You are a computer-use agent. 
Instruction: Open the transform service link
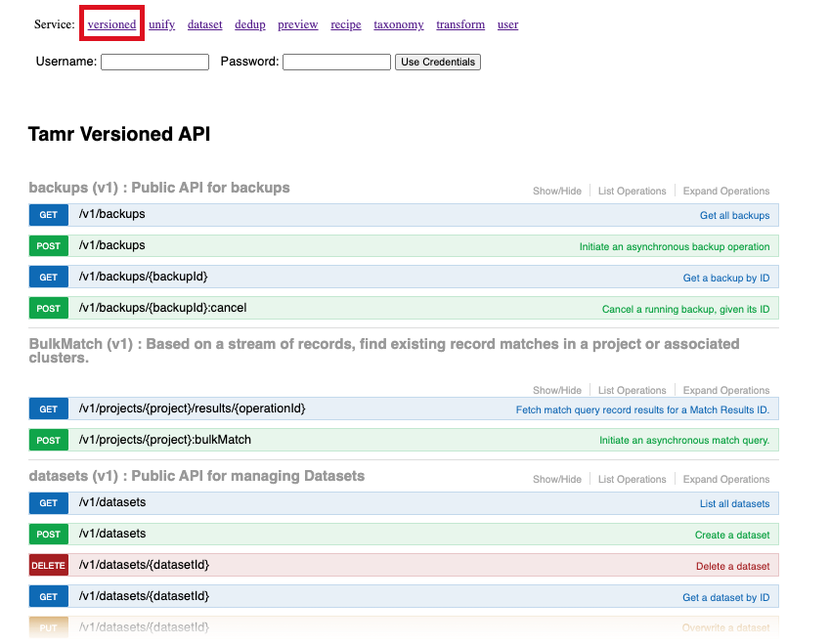(460, 24)
